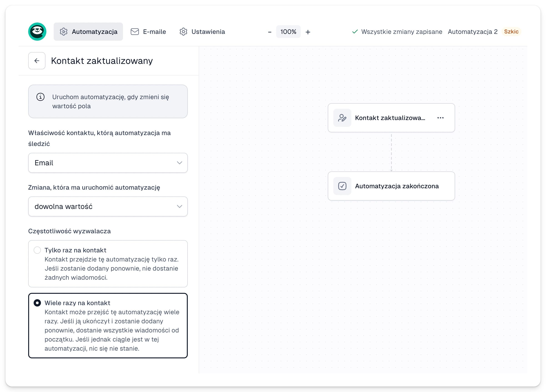Select the 'Tylko raz na kontakt' radio
Image resolution: width=546 pixels, height=392 pixels.
click(37, 250)
